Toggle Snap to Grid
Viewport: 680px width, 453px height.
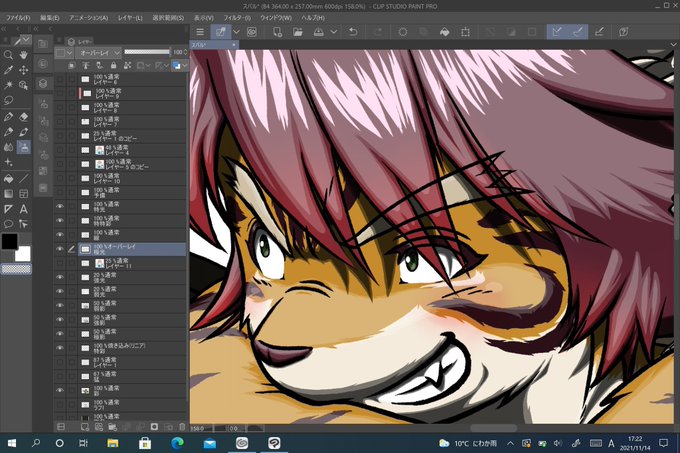[599, 32]
